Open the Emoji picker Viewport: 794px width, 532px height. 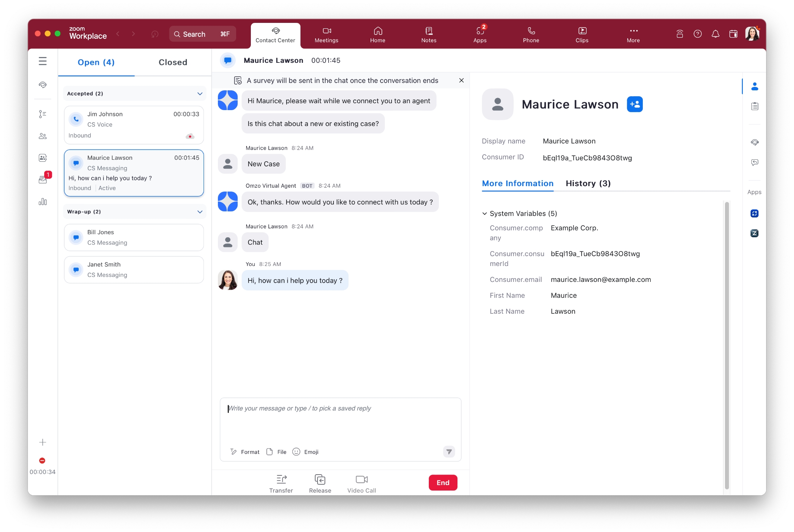[x=306, y=452]
